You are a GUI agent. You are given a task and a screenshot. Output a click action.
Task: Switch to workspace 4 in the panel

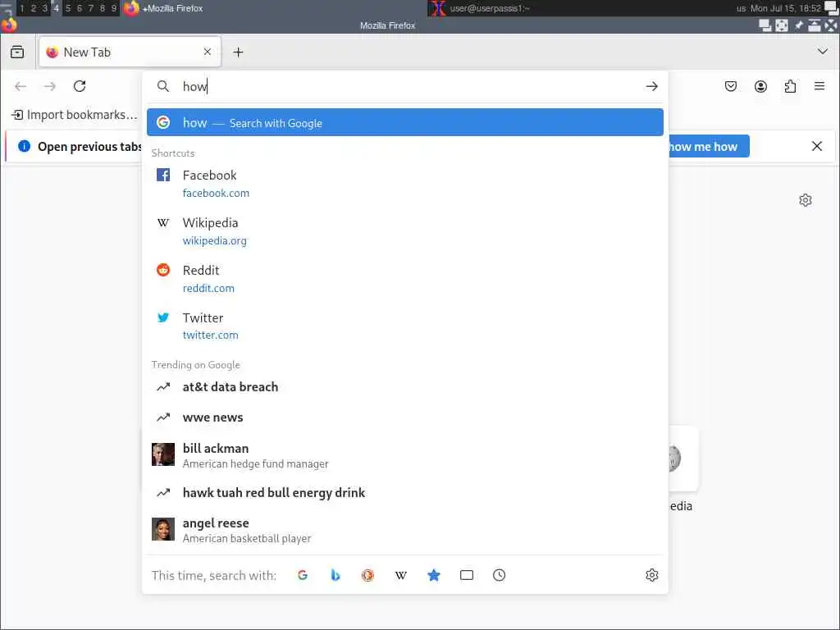pyautogui.click(x=57, y=8)
